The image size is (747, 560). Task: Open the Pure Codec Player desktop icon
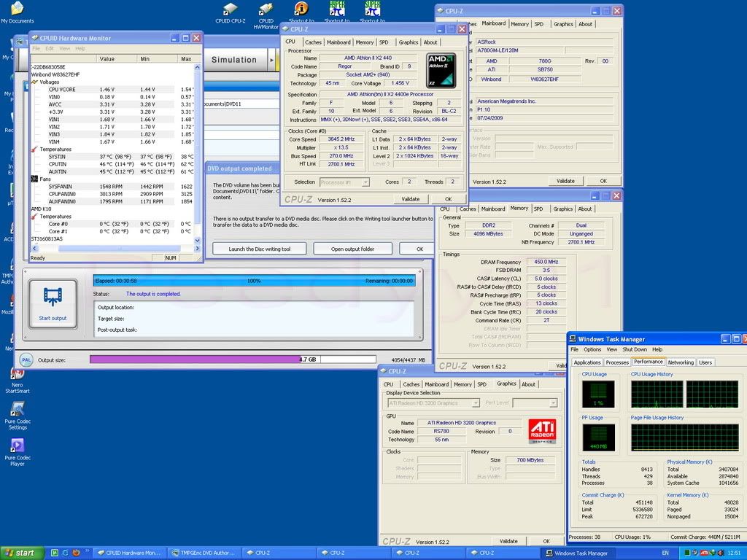pyautogui.click(x=18, y=452)
